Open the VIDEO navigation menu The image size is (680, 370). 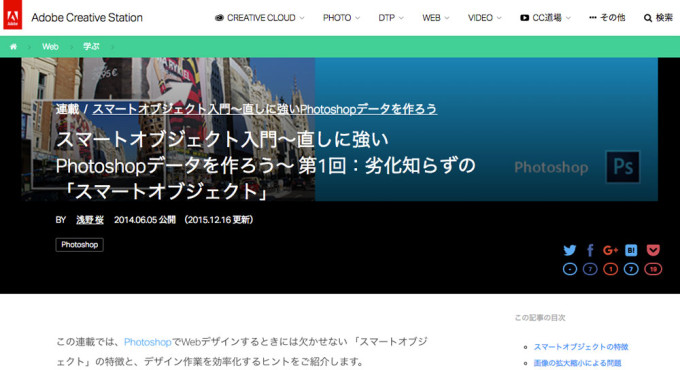pyautogui.click(x=484, y=18)
